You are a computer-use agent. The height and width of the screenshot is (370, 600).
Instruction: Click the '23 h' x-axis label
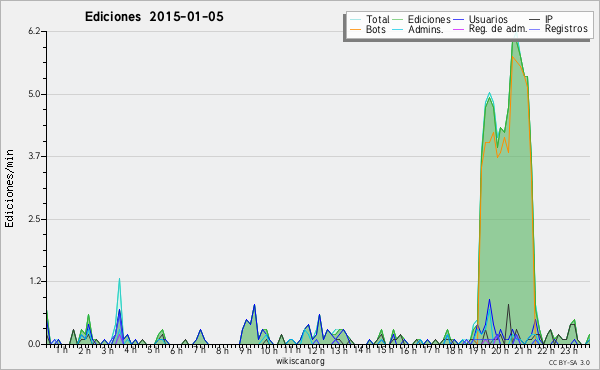tap(569, 350)
